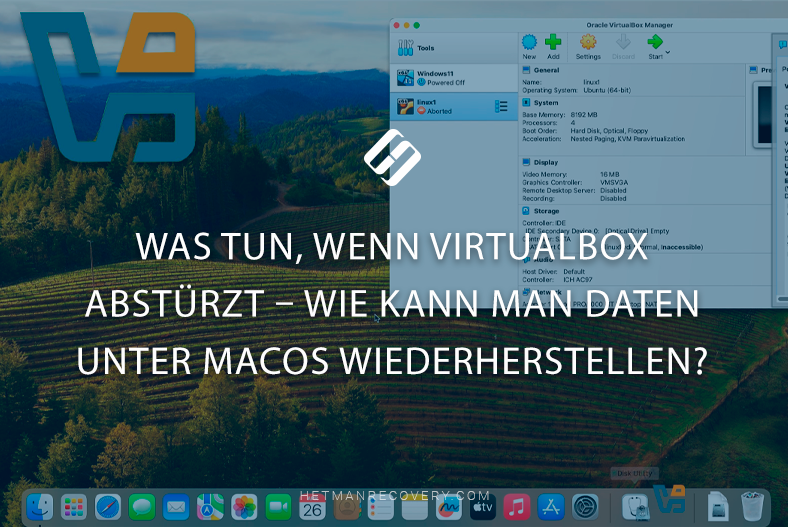Image resolution: width=788 pixels, height=527 pixels.
Task: Select the Tools item in the sidebar
Action: pos(454,48)
